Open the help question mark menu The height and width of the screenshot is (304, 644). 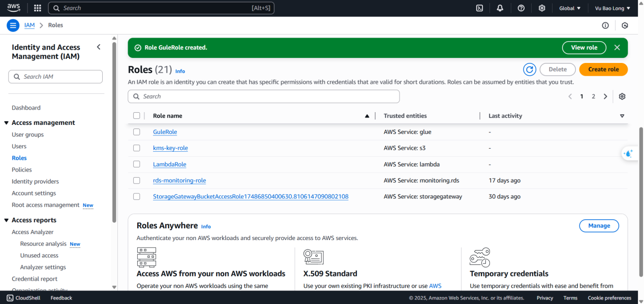pos(521,8)
